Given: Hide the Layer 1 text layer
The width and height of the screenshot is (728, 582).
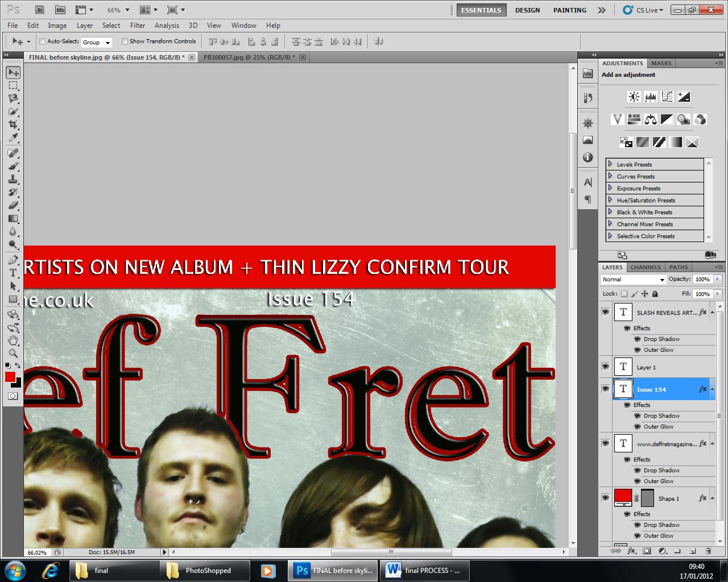Looking at the screenshot, I should tap(605, 367).
